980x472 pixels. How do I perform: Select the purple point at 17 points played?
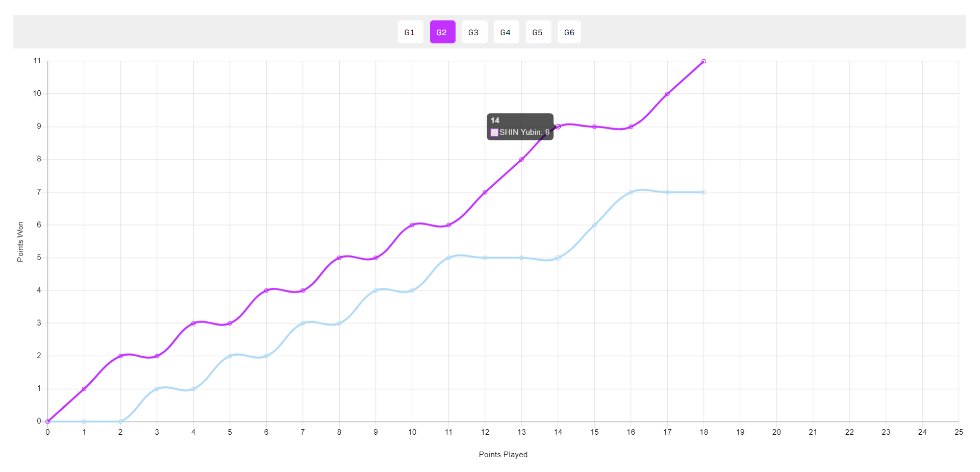(667, 94)
